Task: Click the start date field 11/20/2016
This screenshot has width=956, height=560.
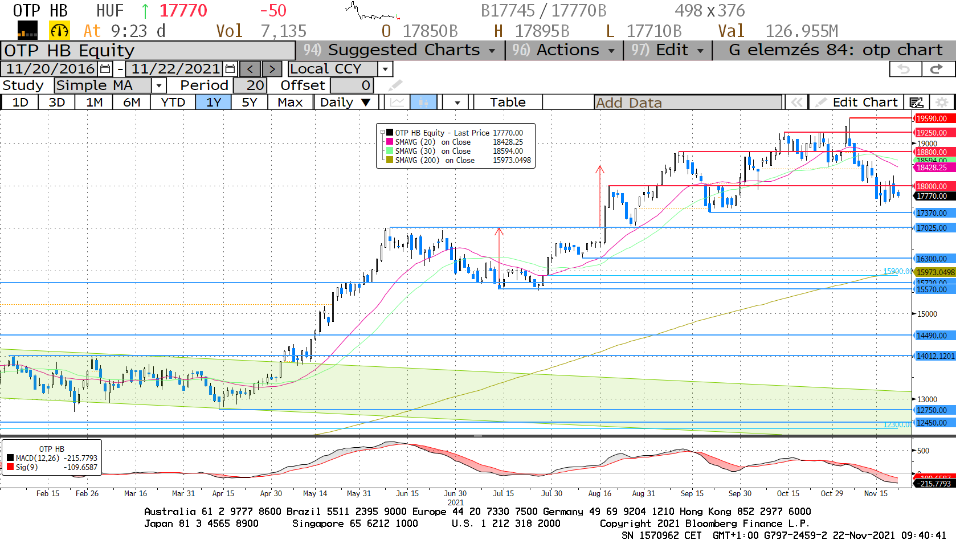Action: [x=50, y=69]
